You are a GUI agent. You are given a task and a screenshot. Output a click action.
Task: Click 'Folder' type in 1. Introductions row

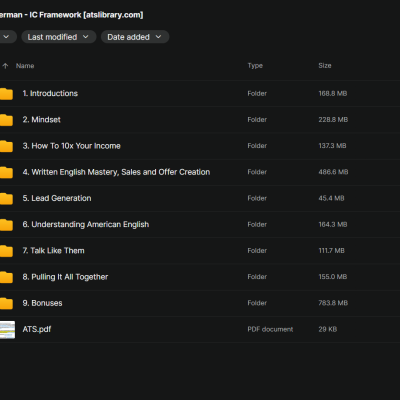coord(257,93)
